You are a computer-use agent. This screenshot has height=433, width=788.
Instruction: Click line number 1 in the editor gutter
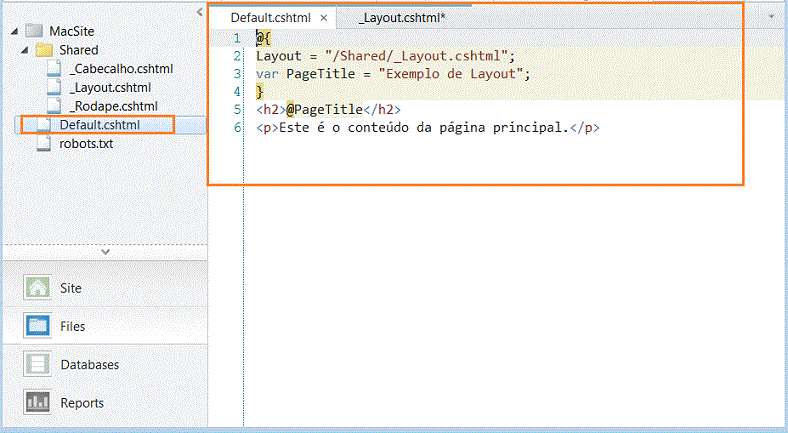(237, 38)
